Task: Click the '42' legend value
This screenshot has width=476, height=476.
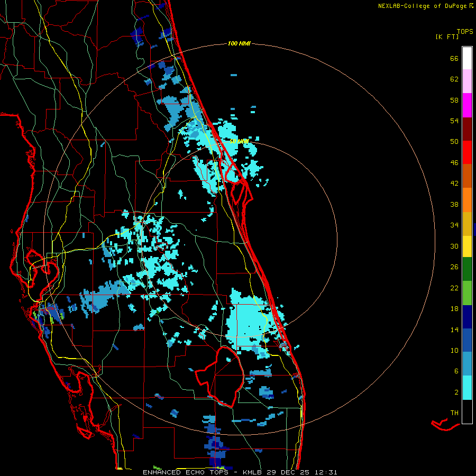Action: point(454,183)
